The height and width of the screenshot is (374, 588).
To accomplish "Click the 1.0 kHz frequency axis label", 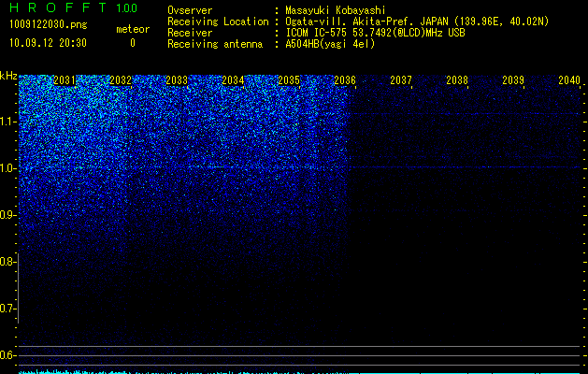I will coord(7,168).
